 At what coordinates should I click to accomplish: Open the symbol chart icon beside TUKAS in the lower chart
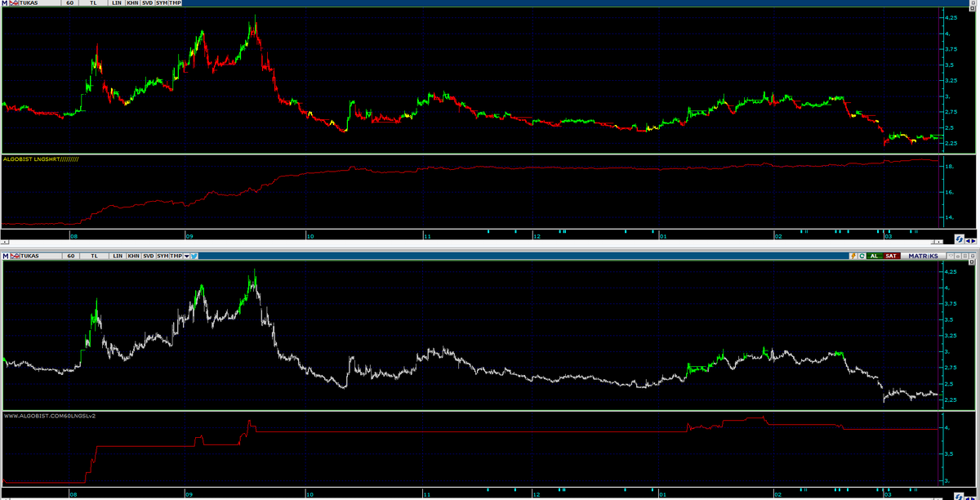click(15, 256)
